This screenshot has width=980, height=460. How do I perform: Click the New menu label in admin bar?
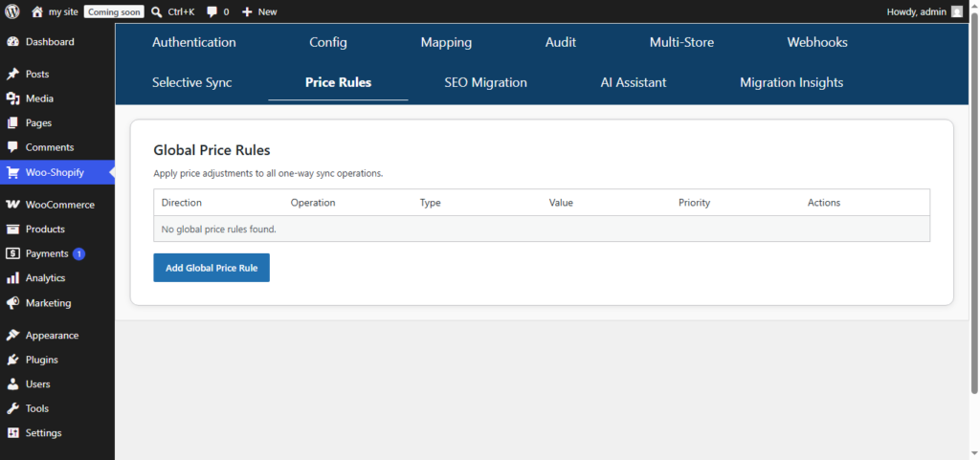coord(268,11)
